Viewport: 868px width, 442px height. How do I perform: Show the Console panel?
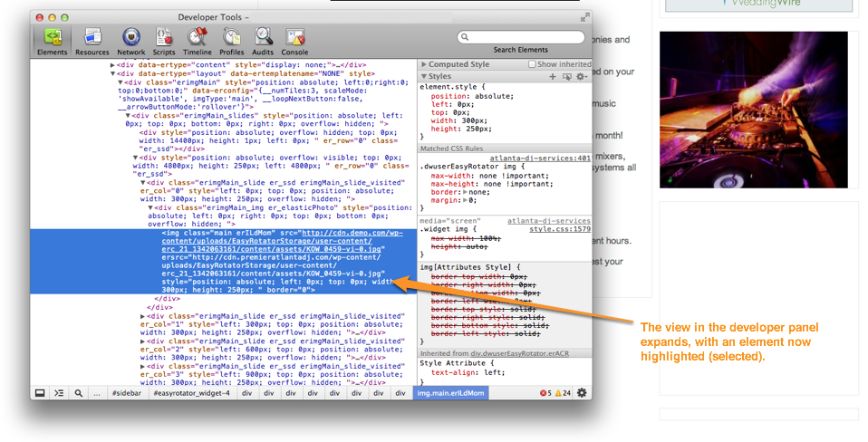[x=294, y=41]
